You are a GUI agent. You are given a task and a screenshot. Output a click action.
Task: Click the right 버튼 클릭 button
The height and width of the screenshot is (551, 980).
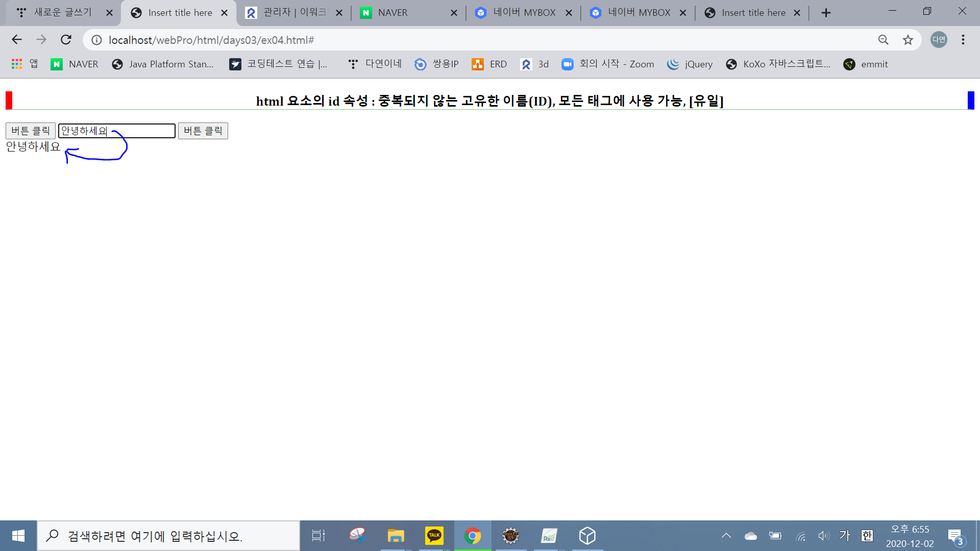coord(203,131)
